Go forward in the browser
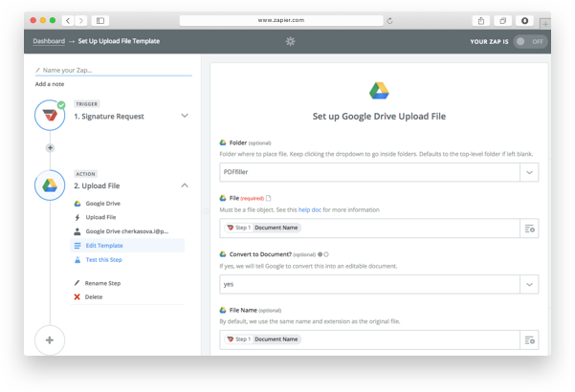575x392 pixels. click(x=81, y=20)
